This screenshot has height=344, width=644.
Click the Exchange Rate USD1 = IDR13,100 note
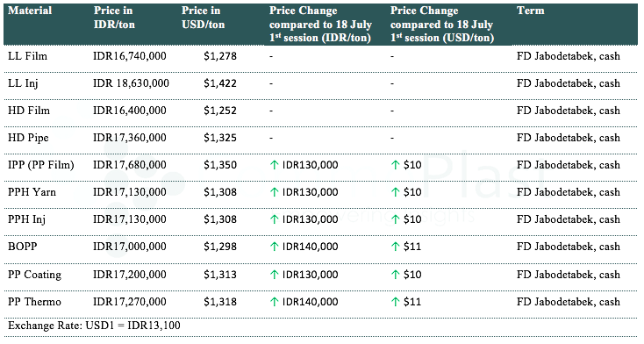click(x=94, y=326)
